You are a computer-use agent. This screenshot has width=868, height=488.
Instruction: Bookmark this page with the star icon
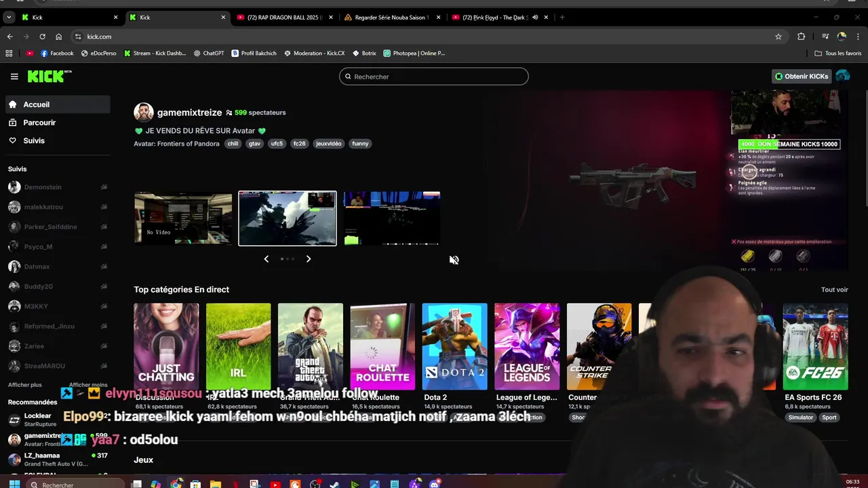[x=778, y=37]
